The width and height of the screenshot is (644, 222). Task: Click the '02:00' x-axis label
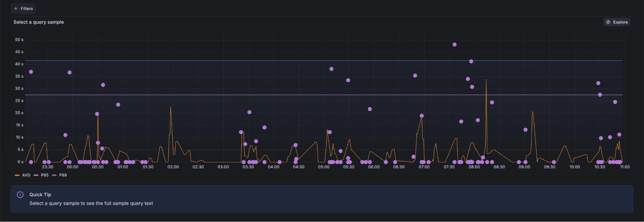173,167
